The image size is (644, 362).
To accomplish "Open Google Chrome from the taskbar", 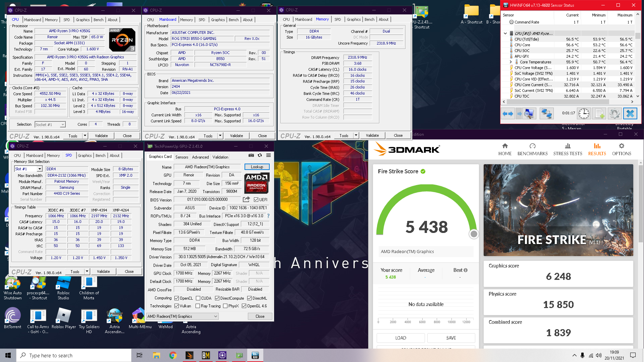I will click(x=173, y=355).
